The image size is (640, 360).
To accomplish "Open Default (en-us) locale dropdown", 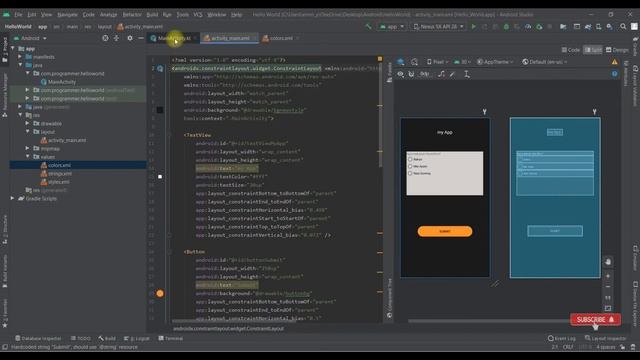I will click(x=545, y=62).
